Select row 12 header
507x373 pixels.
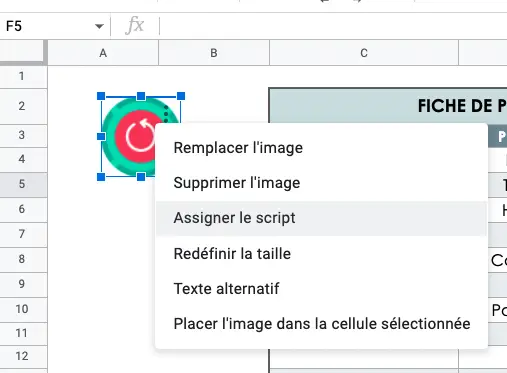pyautogui.click(x=23, y=356)
